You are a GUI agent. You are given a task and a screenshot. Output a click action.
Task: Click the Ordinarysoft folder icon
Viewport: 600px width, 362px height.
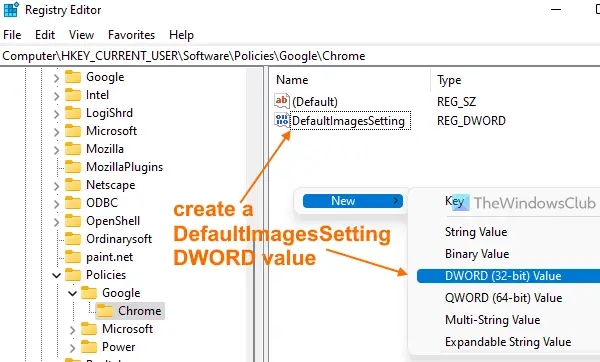(x=73, y=239)
